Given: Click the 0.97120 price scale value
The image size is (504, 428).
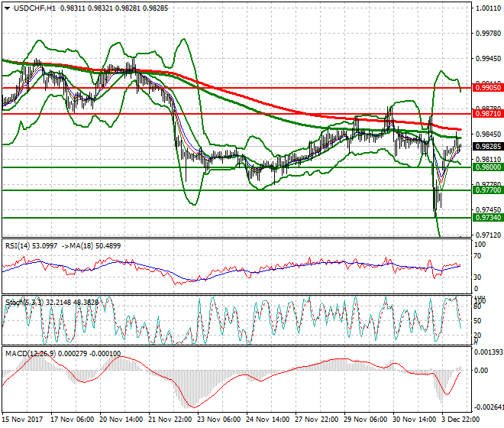Looking at the screenshot, I should tap(488, 235).
